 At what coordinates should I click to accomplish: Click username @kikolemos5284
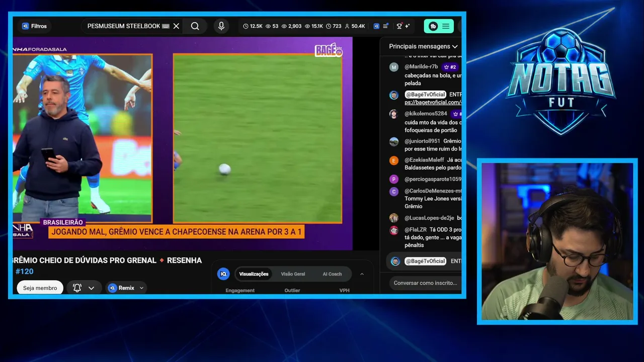[426, 114]
